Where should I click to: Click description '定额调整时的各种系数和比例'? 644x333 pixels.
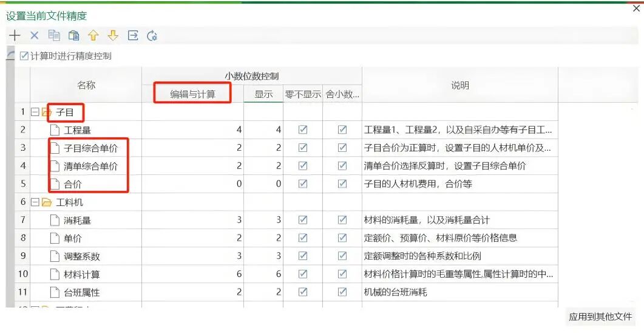(x=422, y=256)
